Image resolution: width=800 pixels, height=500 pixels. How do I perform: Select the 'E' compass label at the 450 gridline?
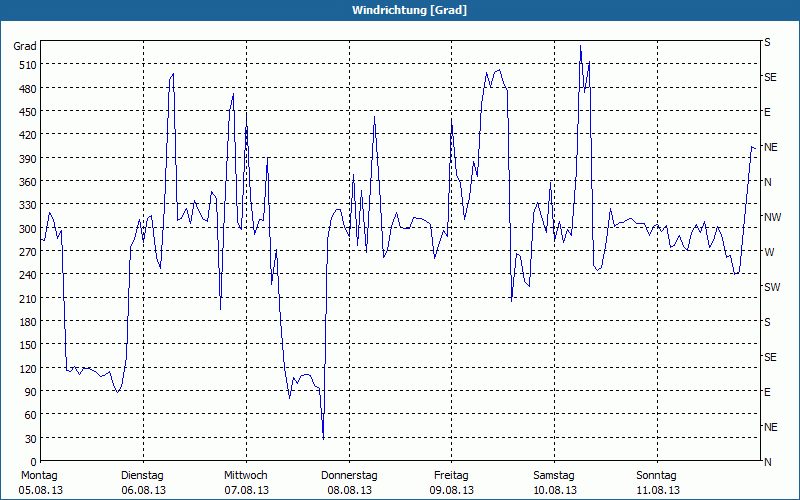point(767,112)
